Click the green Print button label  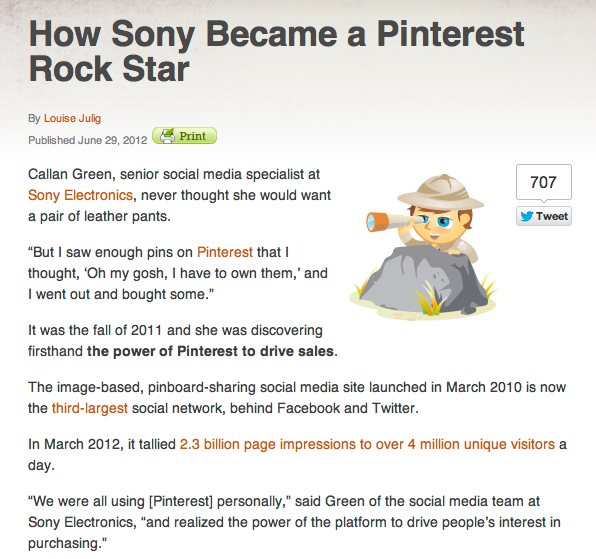(193, 136)
